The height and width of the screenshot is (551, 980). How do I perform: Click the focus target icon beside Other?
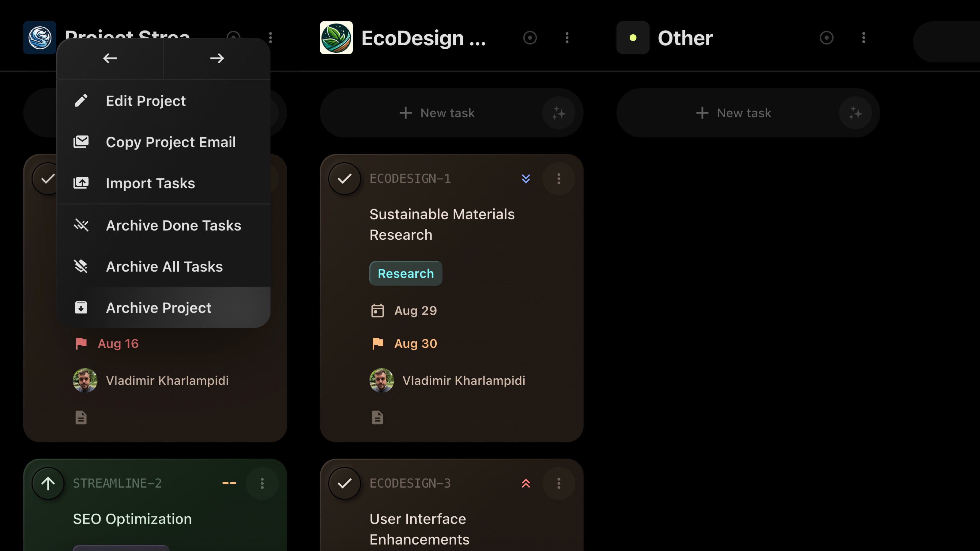[x=826, y=38]
